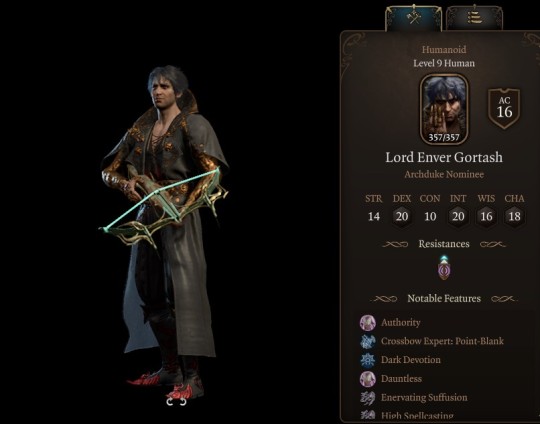Viewport: 540px width, 424px height.
Task: Select Crossbow Expert: Point-Blank icon
Action: [x=367, y=341]
